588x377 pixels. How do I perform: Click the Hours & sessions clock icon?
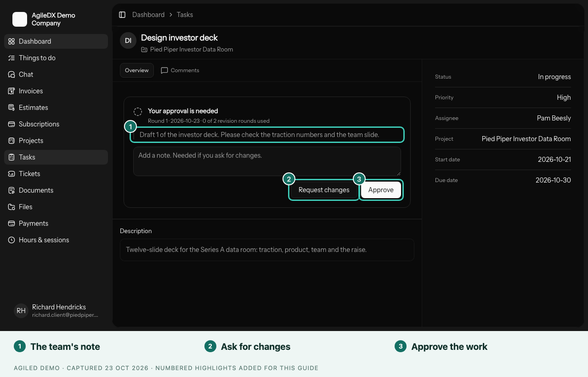[11, 240]
